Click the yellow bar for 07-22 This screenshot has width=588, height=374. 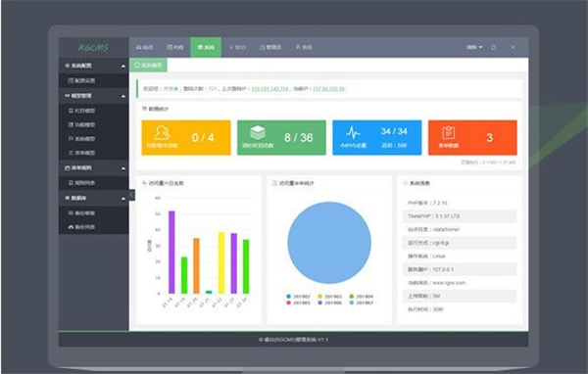click(221, 262)
